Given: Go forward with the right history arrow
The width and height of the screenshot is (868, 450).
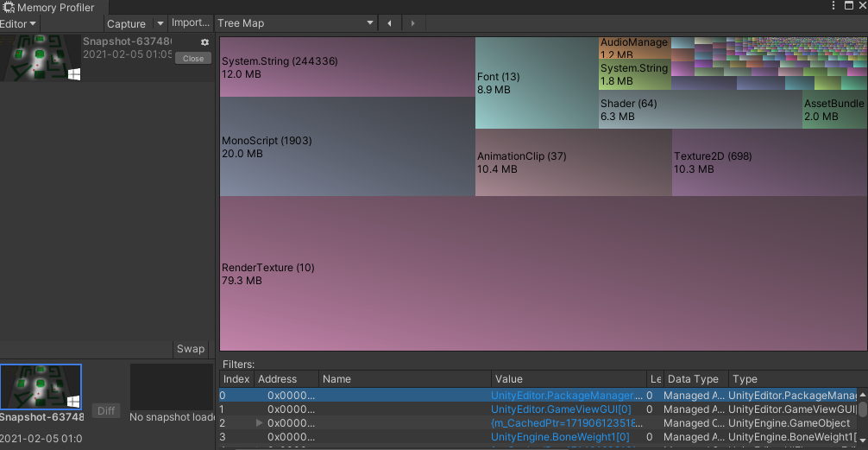Looking at the screenshot, I should coord(413,23).
